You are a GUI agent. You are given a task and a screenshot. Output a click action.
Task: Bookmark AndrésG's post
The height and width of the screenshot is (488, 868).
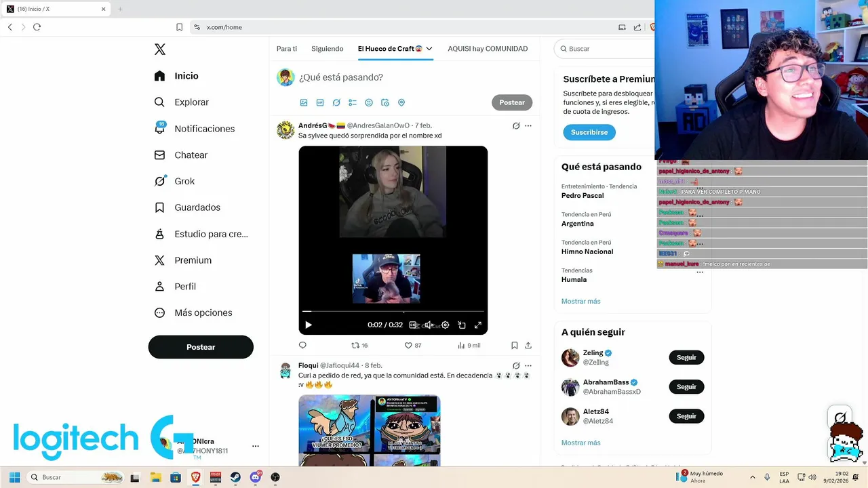[x=515, y=345]
